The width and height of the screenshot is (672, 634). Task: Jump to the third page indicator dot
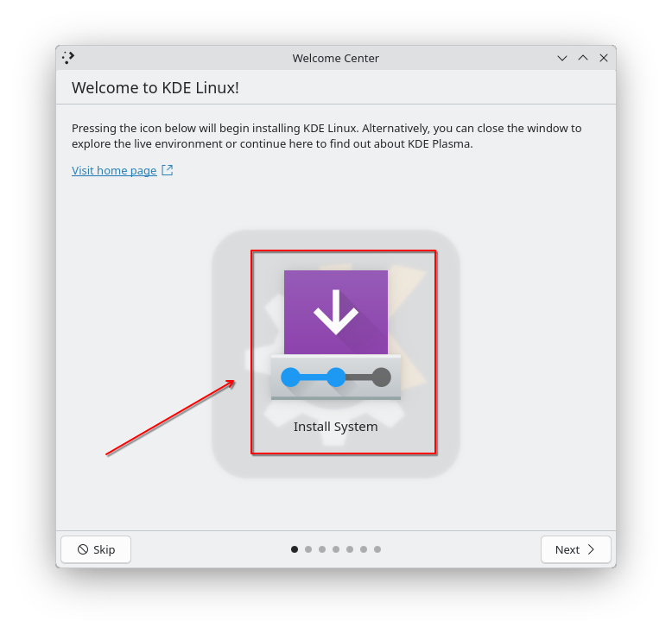322,549
